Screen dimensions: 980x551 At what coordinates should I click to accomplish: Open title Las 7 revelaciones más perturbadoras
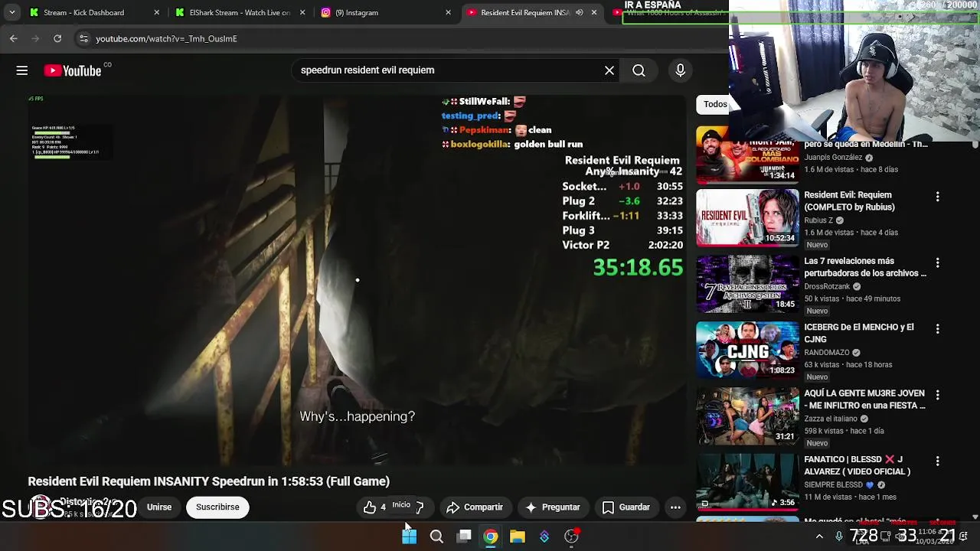(x=865, y=267)
